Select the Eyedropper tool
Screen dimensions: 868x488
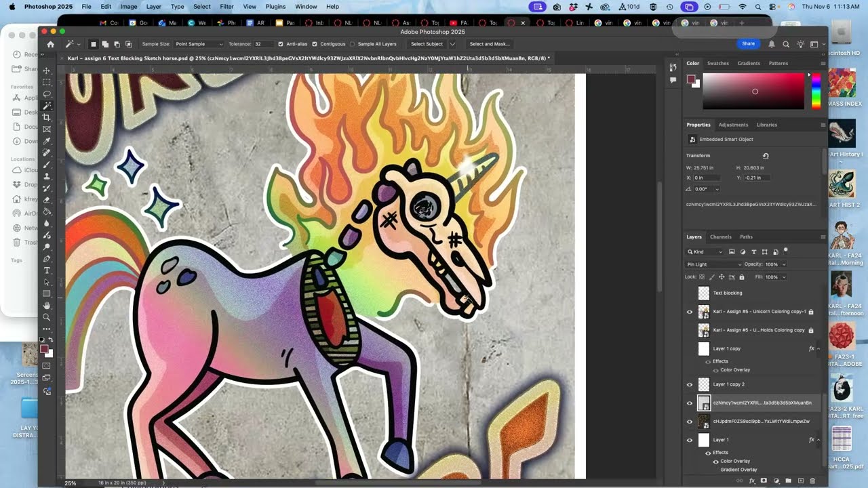coord(47,141)
